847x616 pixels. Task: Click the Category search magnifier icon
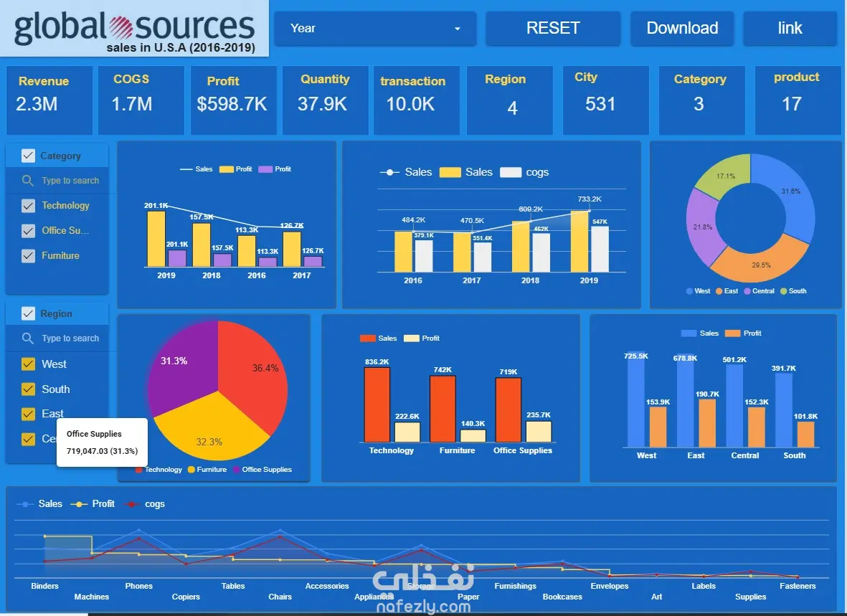(x=27, y=181)
